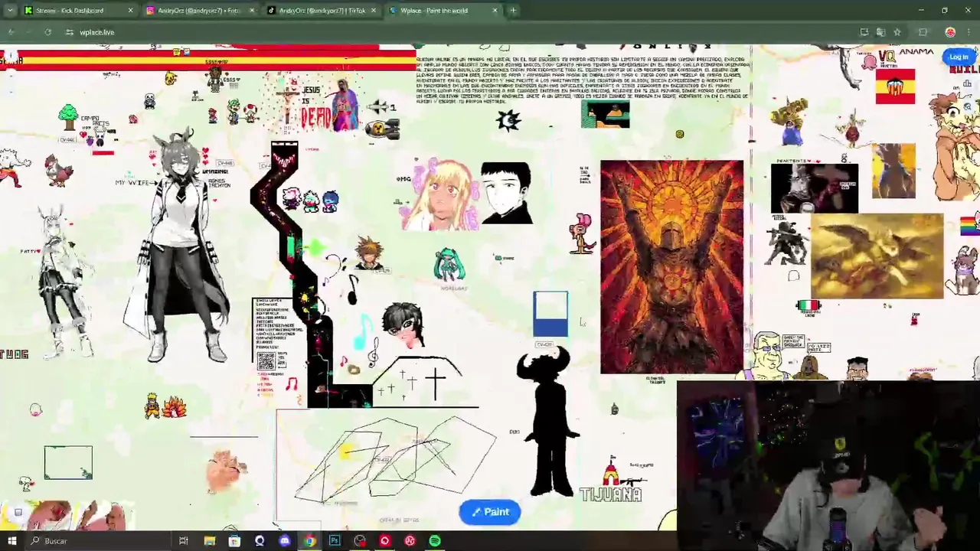
Task: Open the Chrome profile avatar
Action: pyautogui.click(x=950, y=32)
